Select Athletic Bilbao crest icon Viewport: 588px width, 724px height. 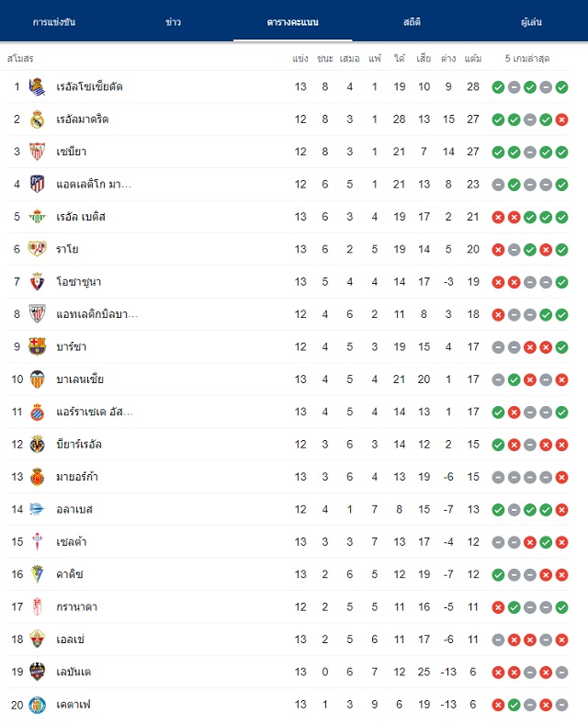(x=37, y=314)
